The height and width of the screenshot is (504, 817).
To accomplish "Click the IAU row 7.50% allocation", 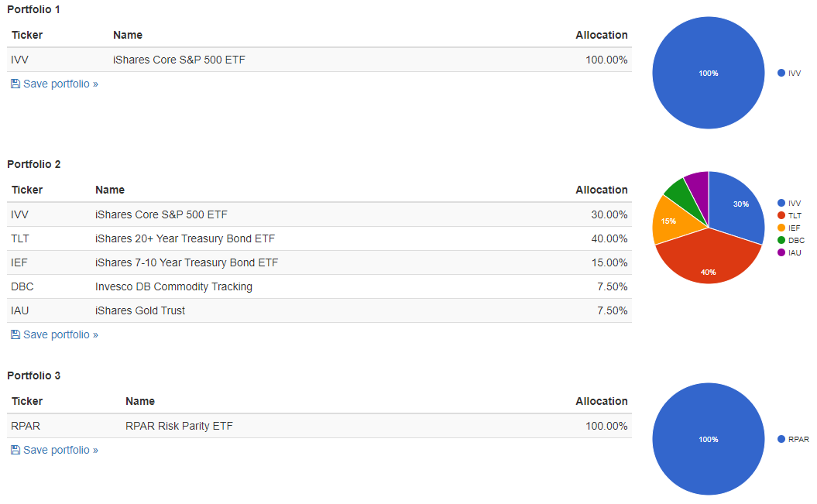I will (613, 310).
